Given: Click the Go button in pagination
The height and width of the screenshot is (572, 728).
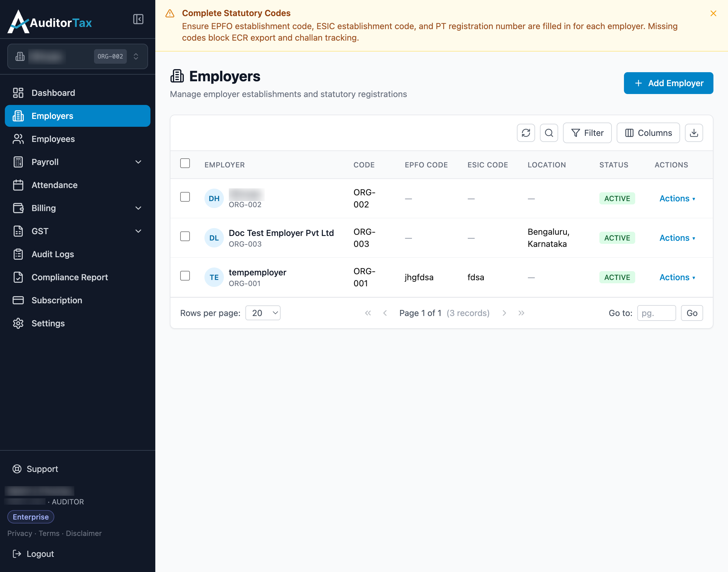Looking at the screenshot, I should coord(692,313).
